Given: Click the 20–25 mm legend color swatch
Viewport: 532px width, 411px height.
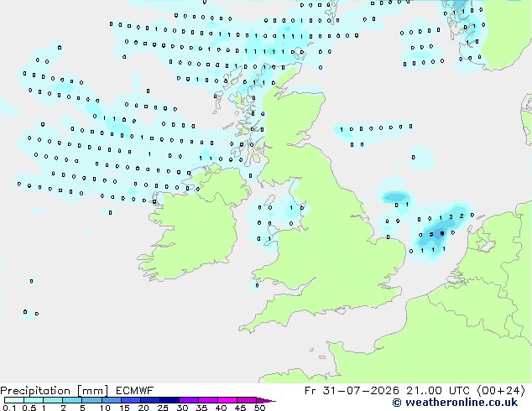Looking at the screenshot, I should point(149,400).
